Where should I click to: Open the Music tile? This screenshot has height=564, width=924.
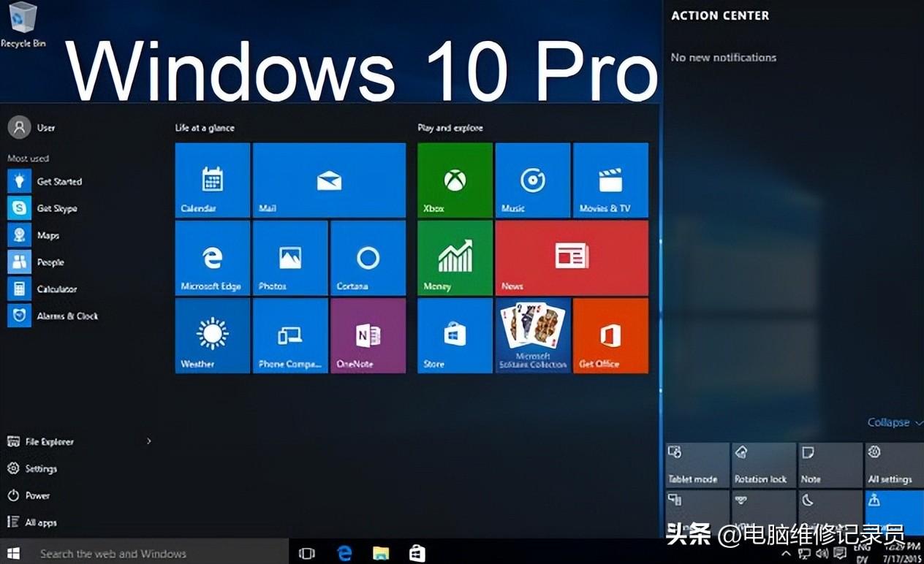coord(533,180)
